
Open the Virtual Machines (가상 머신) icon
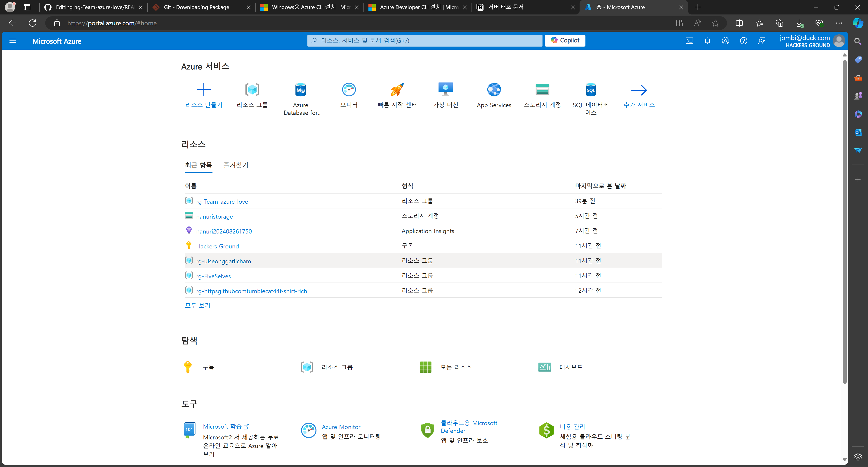446,90
